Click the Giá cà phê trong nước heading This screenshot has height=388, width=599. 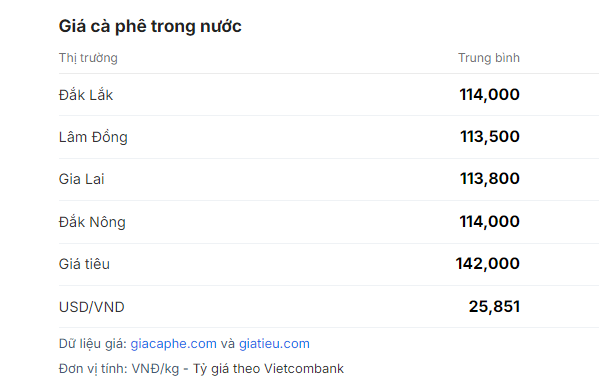pos(150,26)
